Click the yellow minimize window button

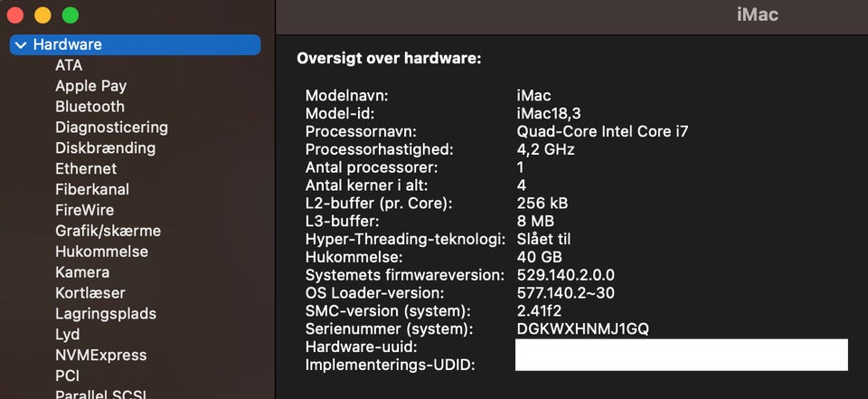pos(42,15)
